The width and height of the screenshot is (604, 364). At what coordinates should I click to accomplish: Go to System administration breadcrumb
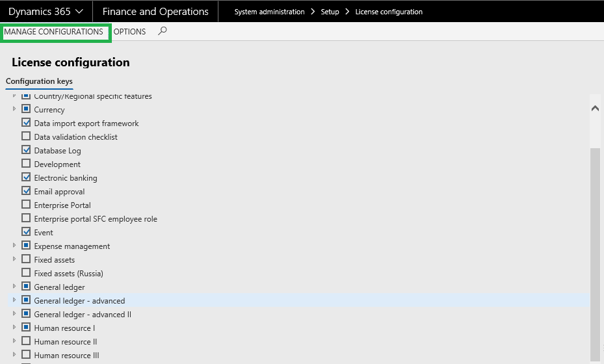point(269,12)
